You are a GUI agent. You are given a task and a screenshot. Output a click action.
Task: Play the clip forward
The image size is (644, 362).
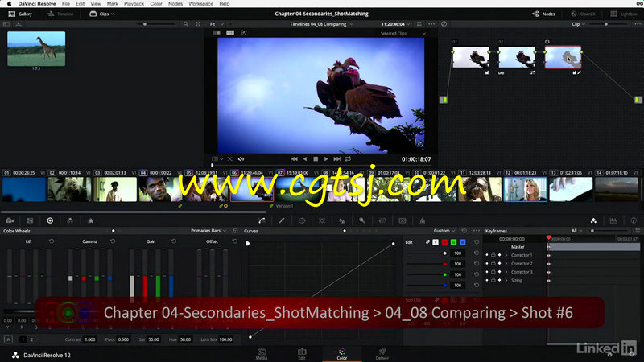point(326,158)
